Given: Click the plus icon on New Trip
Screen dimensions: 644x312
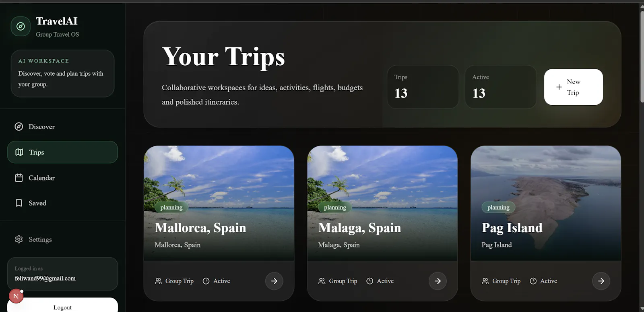Looking at the screenshot, I should [559, 87].
